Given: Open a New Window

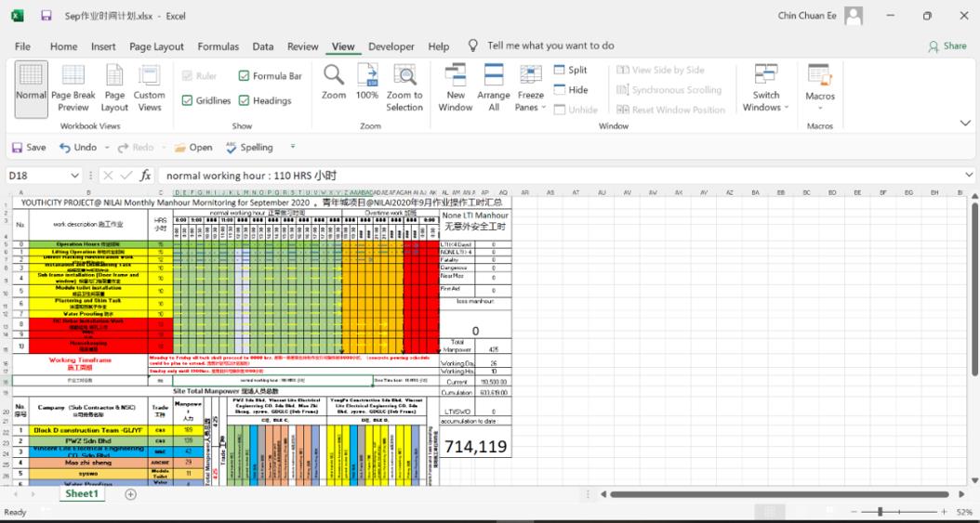Looking at the screenshot, I should (456, 88).
